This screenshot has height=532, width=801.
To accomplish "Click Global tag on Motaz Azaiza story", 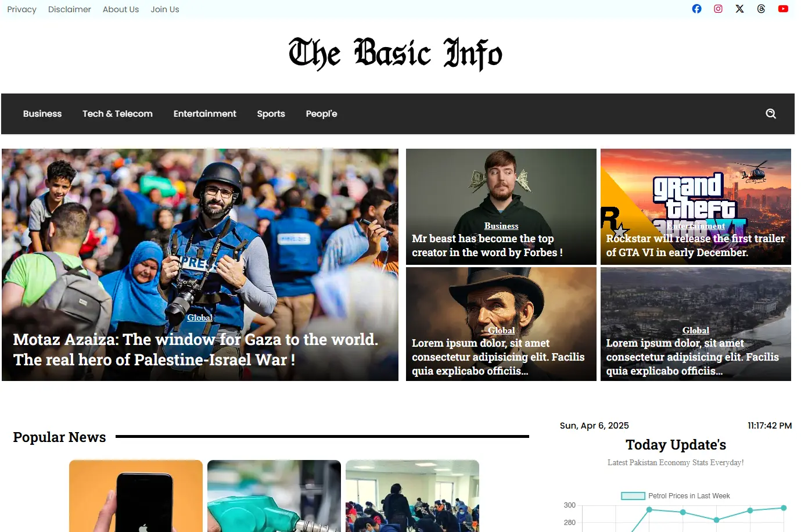I will (x=200, y=318).
